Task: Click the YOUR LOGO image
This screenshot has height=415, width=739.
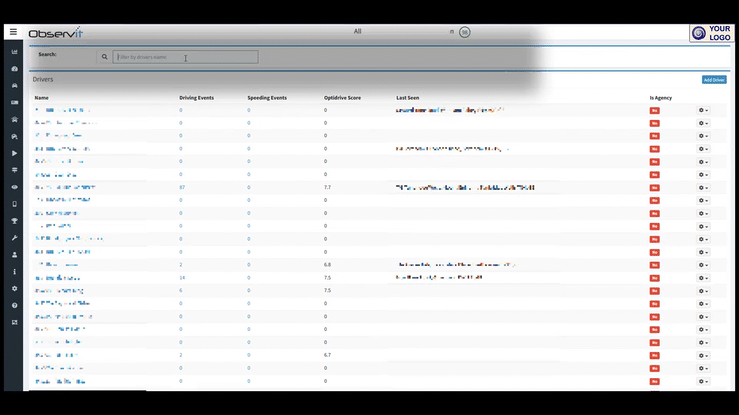Action: pyautogui.click(x=711, y=33)
